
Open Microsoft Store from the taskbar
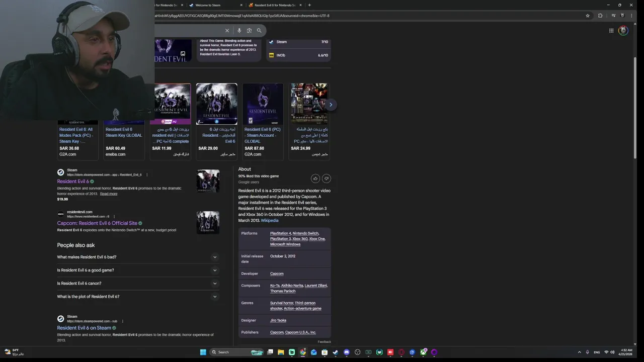(x=325, y=352)
